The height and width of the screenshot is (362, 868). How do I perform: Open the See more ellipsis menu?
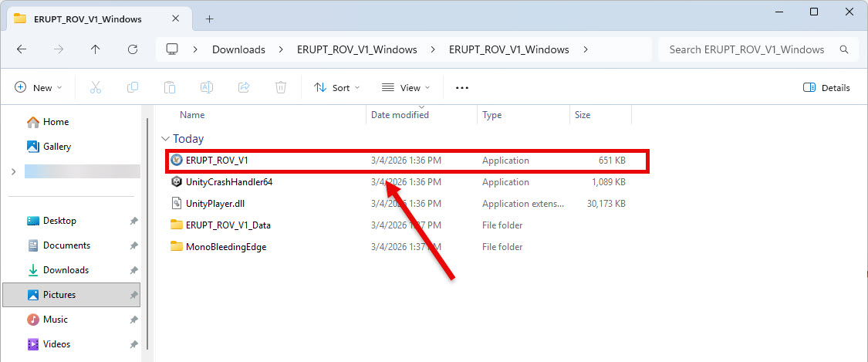(462, 87)
